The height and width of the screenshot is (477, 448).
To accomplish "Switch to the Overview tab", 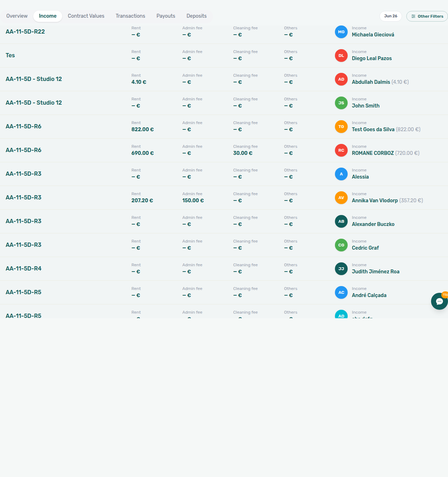I will [17, 16].
